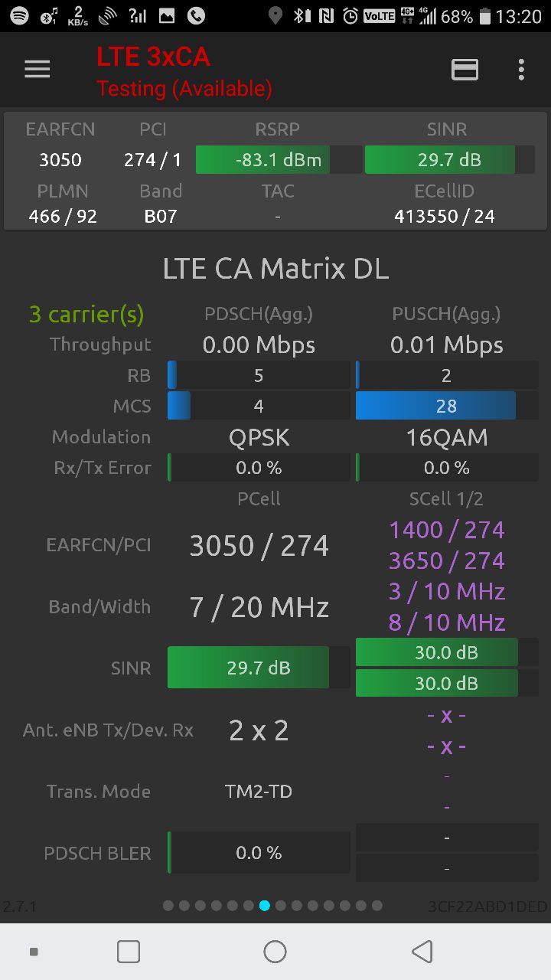The width and height of the screenshot is (551, 980).
Task: Select the highlighted cyan page indicator dot
Action: click(x=265, y=906)
